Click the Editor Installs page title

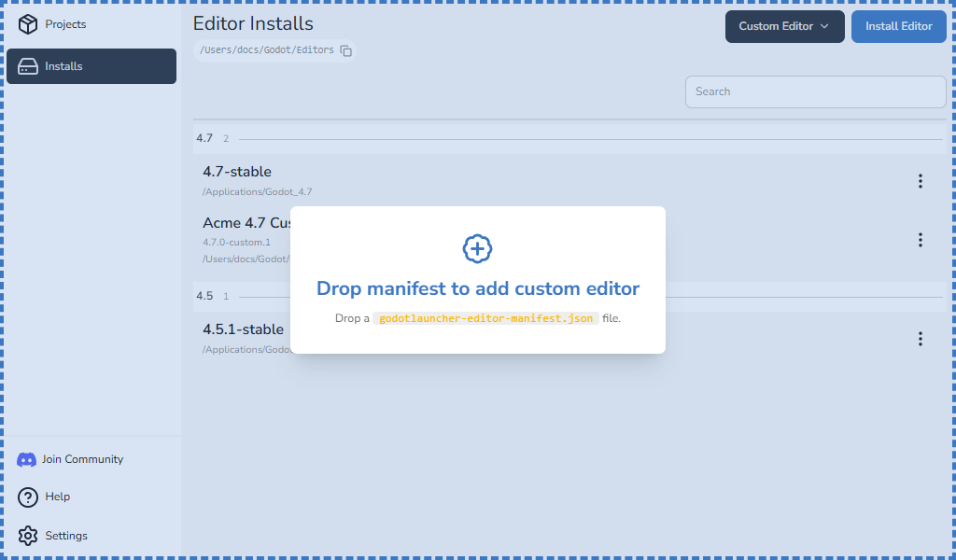pos(253,23)
